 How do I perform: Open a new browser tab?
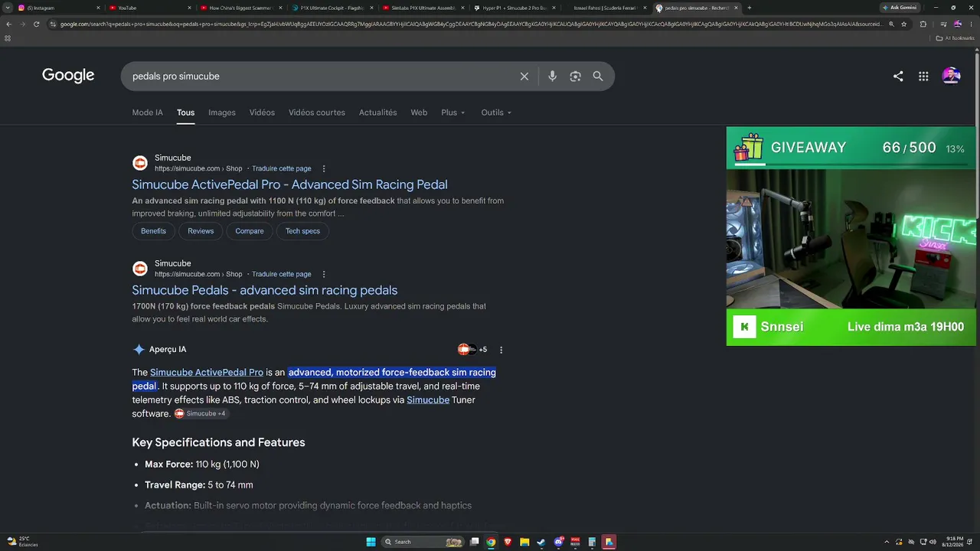[x=749, y=8]
